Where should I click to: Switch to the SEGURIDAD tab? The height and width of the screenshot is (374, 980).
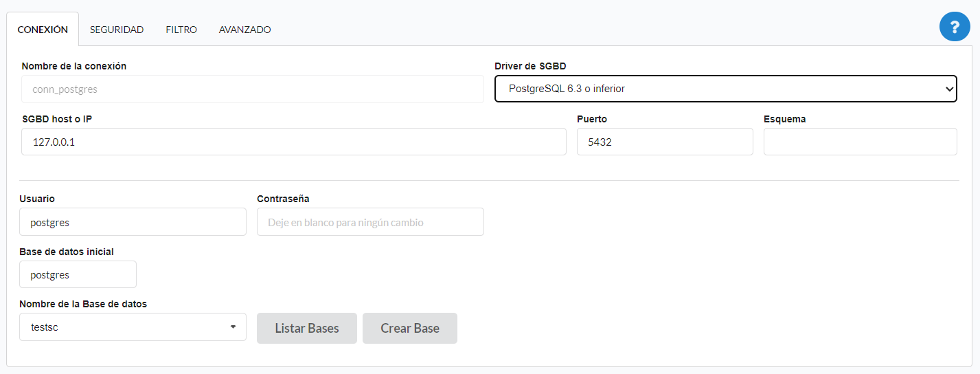point(117,30)
